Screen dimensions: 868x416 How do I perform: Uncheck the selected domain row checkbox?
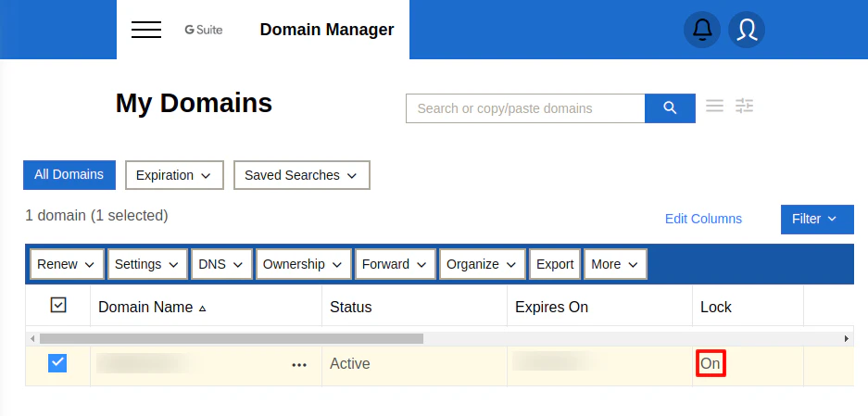tap(57, 363)
